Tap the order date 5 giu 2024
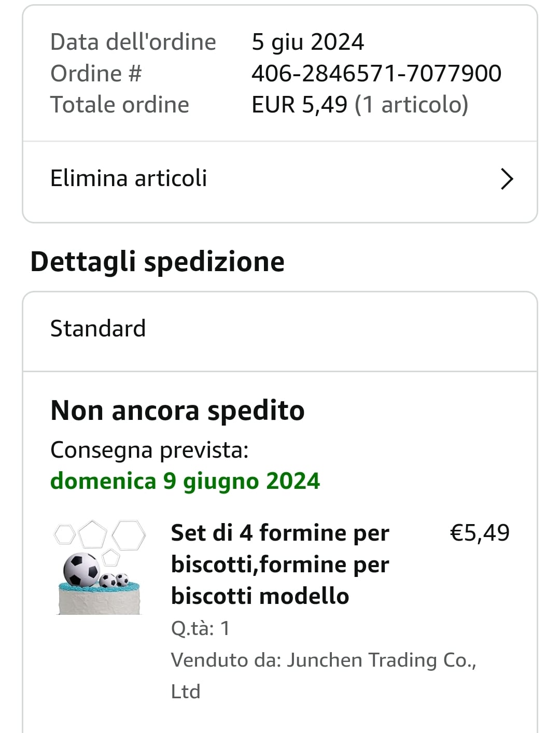 point(307,42)
